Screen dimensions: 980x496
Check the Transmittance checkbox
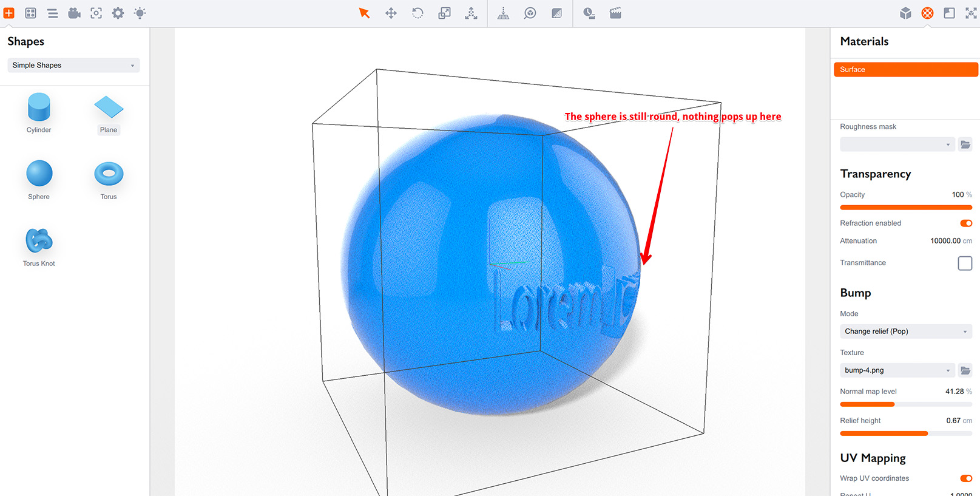coord(965,263)
